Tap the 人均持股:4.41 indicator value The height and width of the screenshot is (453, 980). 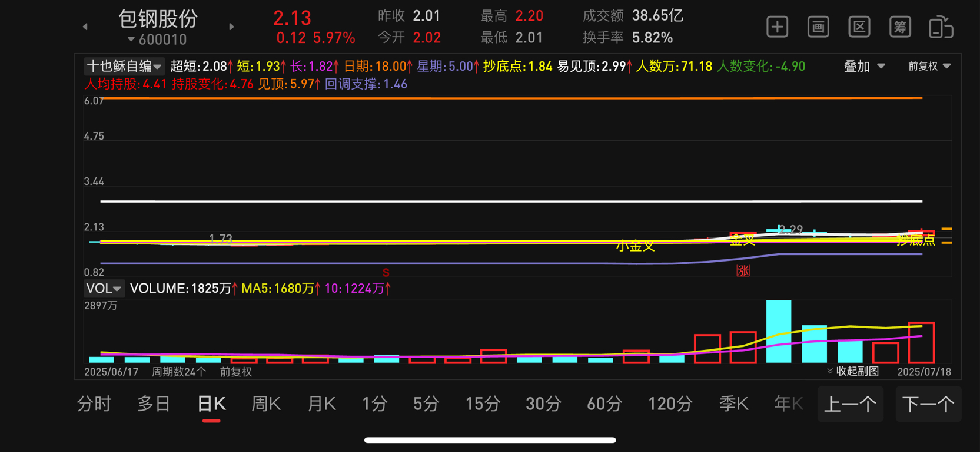click(126, 84)
